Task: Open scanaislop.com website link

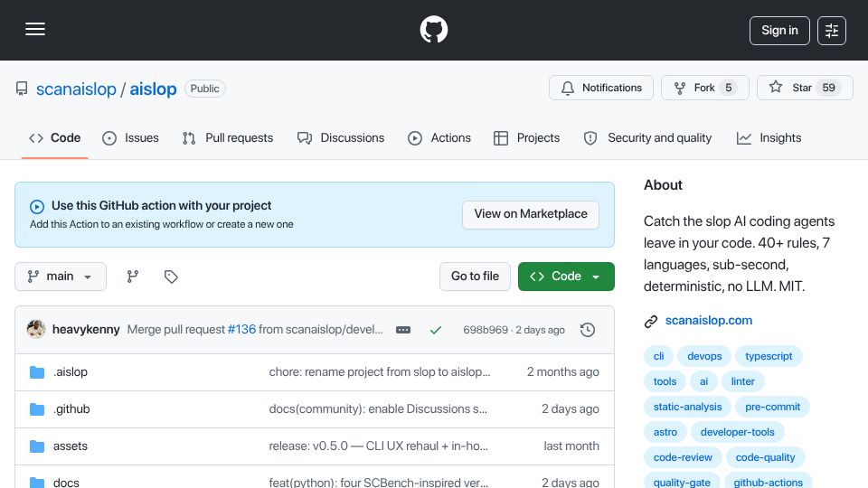Action: point(709,320)
